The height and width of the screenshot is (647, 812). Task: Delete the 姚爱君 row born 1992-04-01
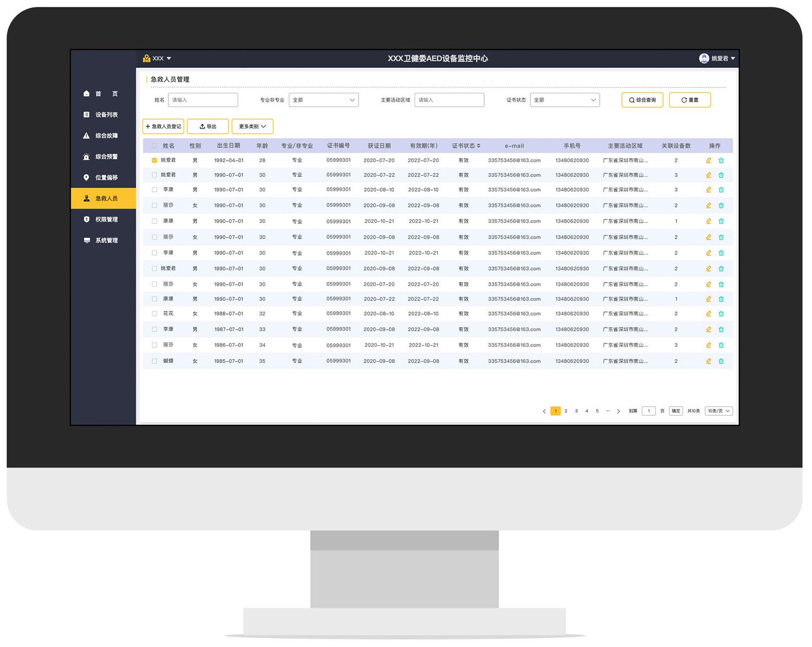[721, 161]
